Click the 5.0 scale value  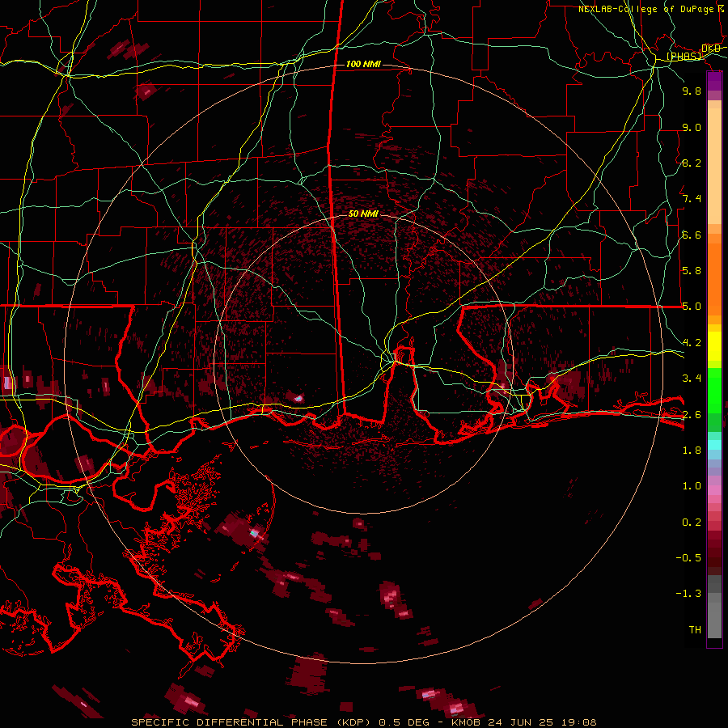click(x=692, y=307)
